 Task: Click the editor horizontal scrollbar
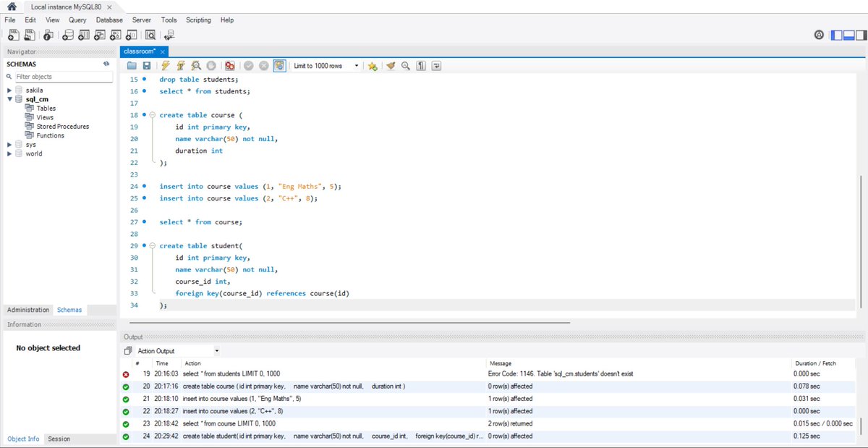[x=349, y=322]
